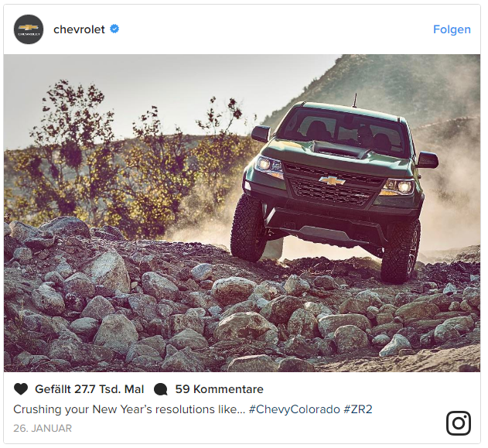Click the truck's hood scoop in the photo
Viewport: 488px width, 448px height.
coord(340,149)
